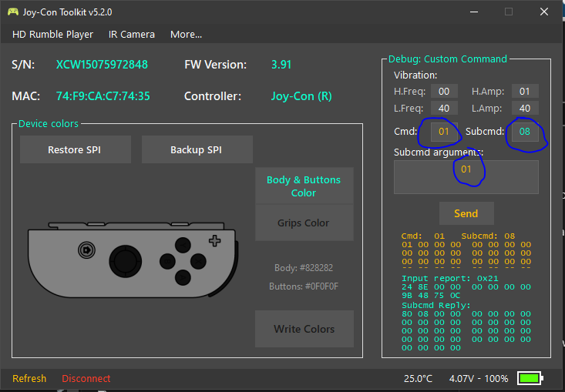This screenshot has width=565, height=392.
Task: Click Write Colors button
Action: click(x=304, y=329)
